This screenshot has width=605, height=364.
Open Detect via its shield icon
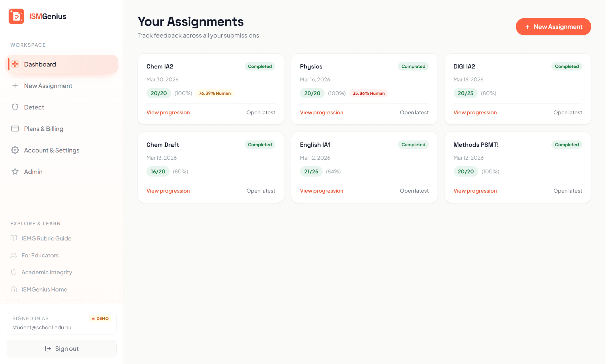tap(15, 107)
